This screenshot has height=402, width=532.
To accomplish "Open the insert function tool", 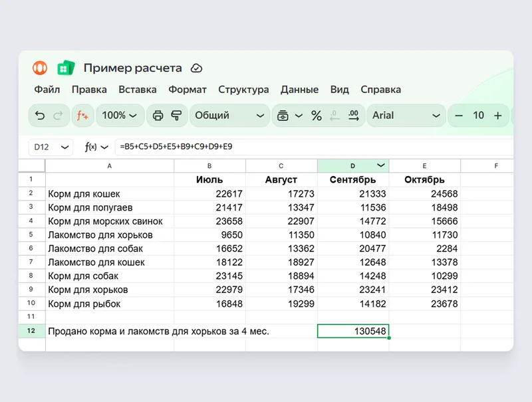I will tap(82, 116).
